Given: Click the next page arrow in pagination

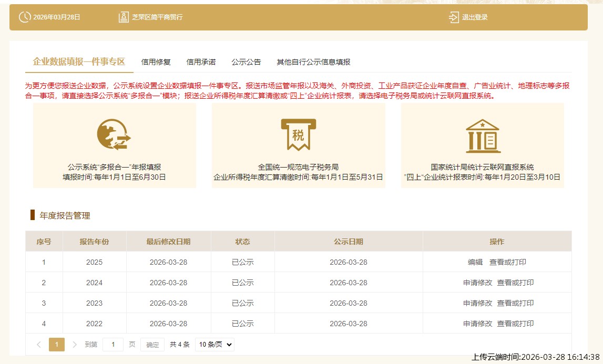Looking at the screenshot, I should 74,344.
